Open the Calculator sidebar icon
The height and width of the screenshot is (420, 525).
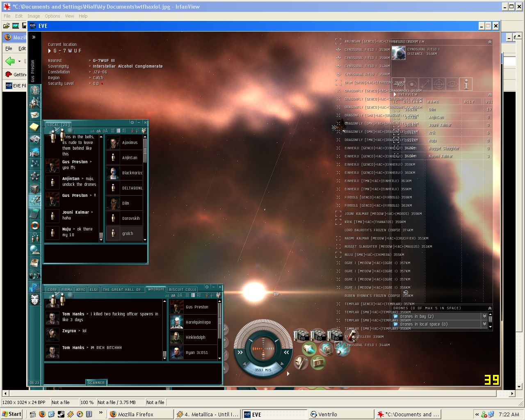click(35, 213)
